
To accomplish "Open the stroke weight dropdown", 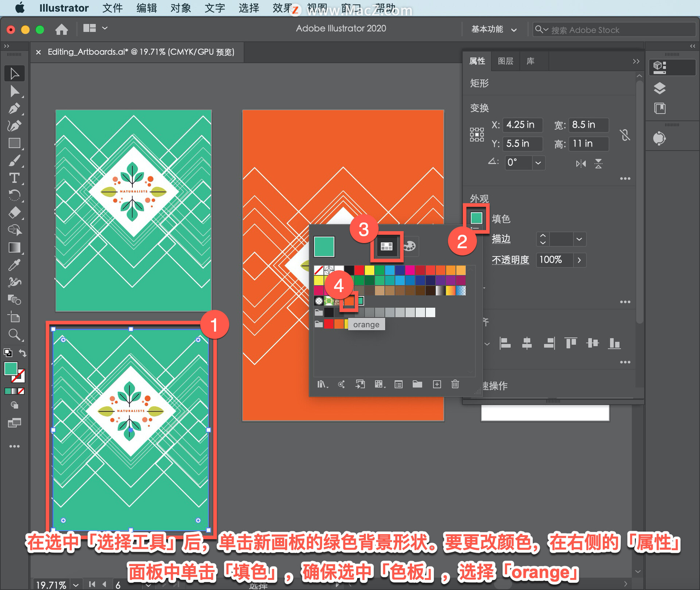I will [x=579, y=239].
